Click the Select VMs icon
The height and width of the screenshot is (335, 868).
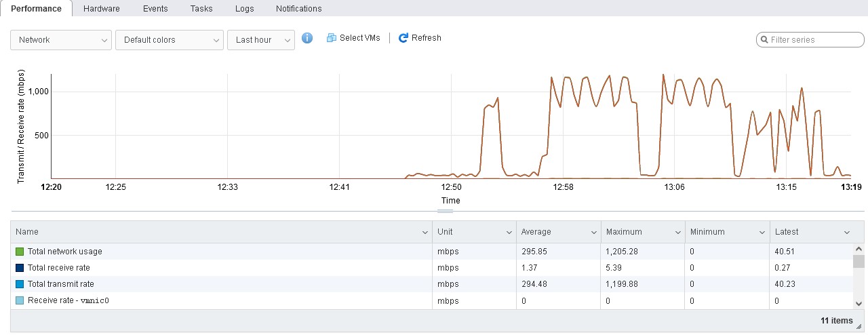click(332, 38)
